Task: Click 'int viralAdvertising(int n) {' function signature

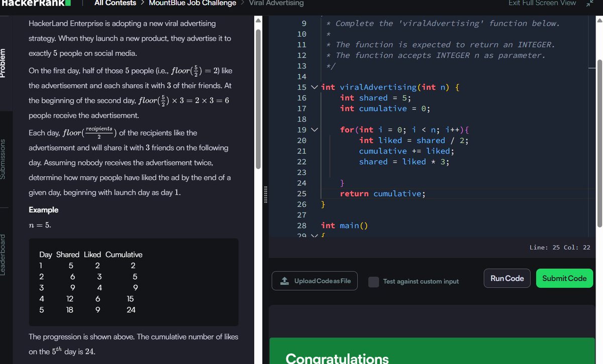Action: tap(390, 87)
